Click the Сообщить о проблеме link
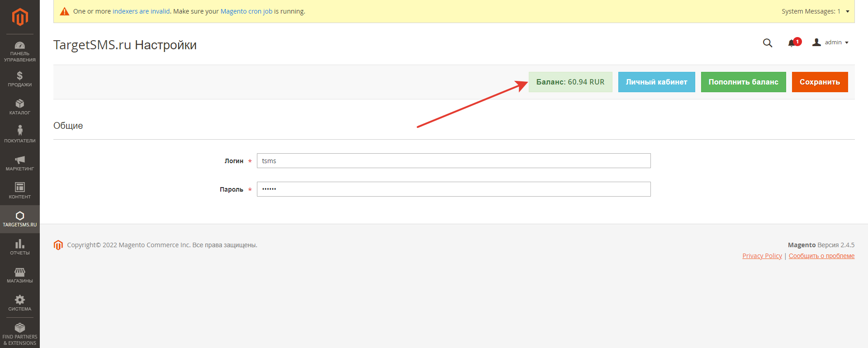Image resolution: width=868 pixels, height=348 pixels. pyautogui.click(x=822, y=256)
